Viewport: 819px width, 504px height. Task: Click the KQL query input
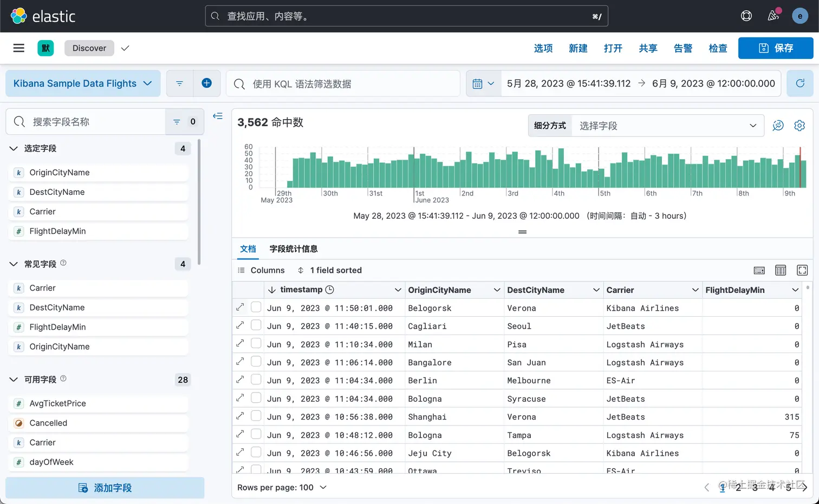343,83
